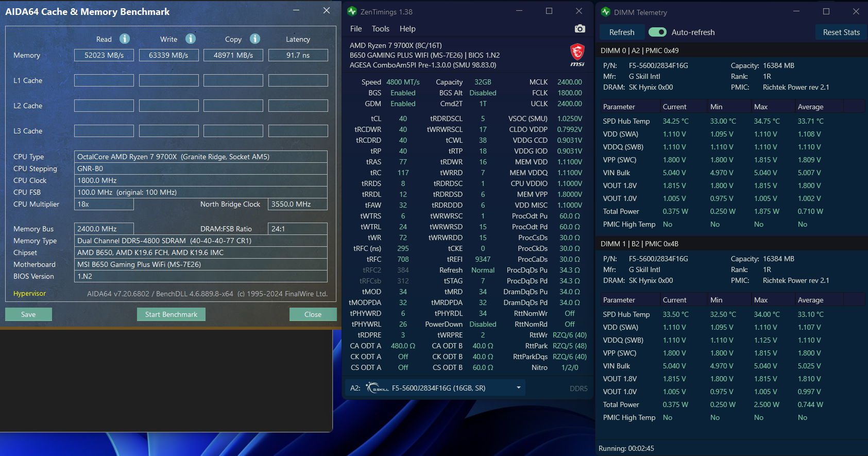Click the tREFI value 9347

tap(483, 259)
